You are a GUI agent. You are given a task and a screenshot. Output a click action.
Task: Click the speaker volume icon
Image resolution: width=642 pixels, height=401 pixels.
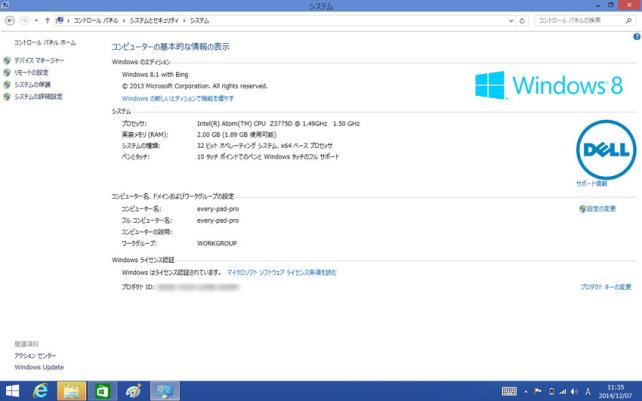pyautogui.click(x=574, y=392)
